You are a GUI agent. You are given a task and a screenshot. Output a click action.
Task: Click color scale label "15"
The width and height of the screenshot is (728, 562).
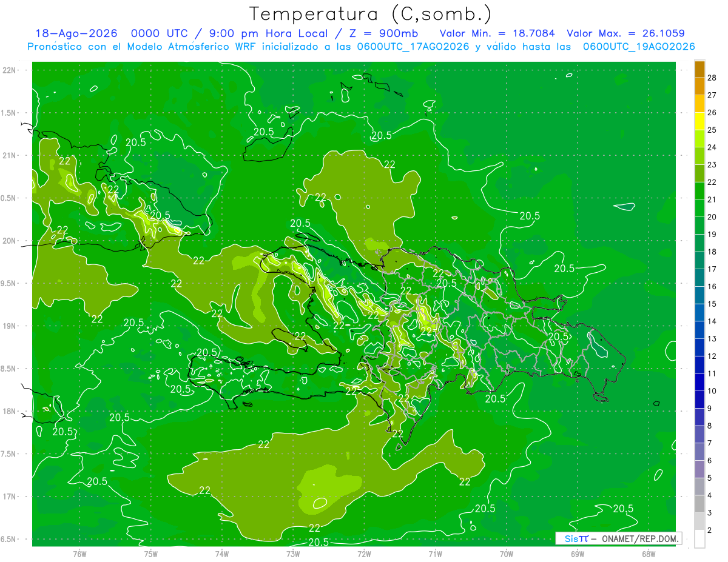(x=712, y=304)
